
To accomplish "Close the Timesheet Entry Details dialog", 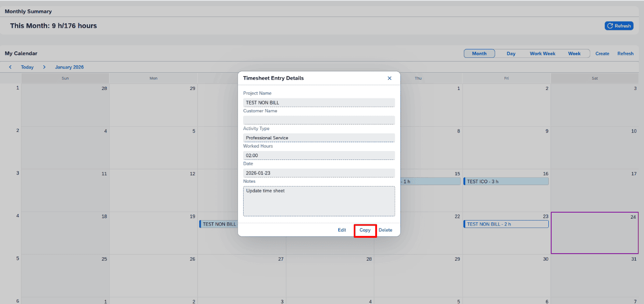I will 390,78.
